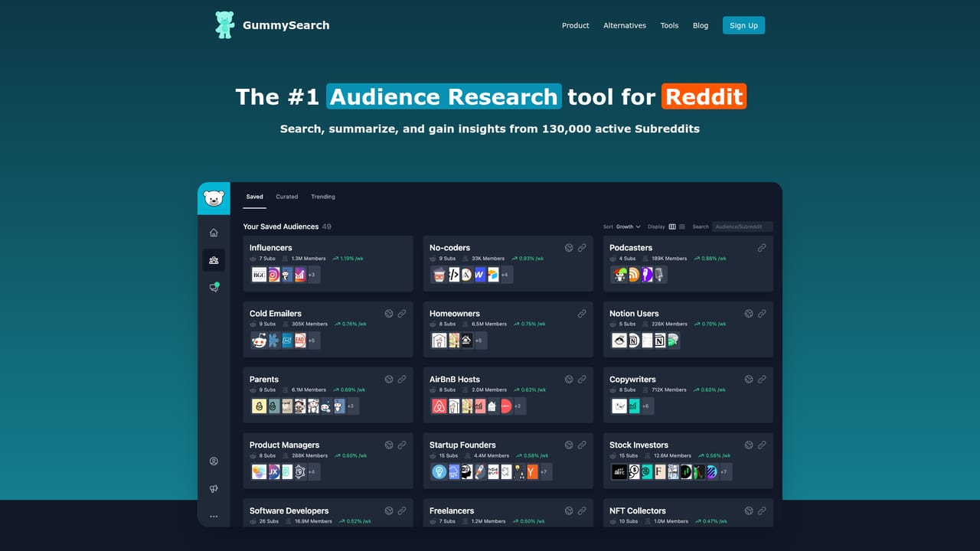Expand the +4 subreddits on No-coders card

pos(505,275)
